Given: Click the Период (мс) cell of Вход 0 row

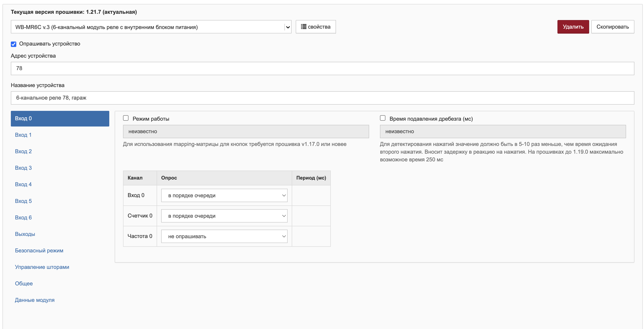Looking at the screenshot, I should click(x=311, y=195).
